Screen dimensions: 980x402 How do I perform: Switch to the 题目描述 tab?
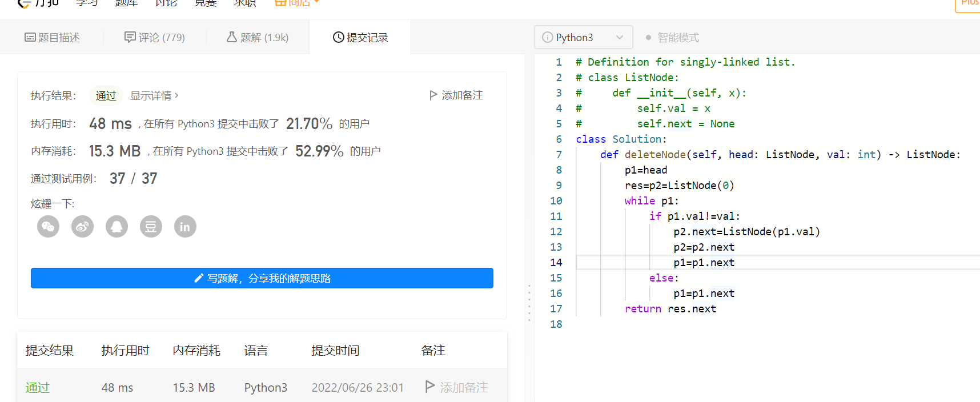(x=52, y=38)
